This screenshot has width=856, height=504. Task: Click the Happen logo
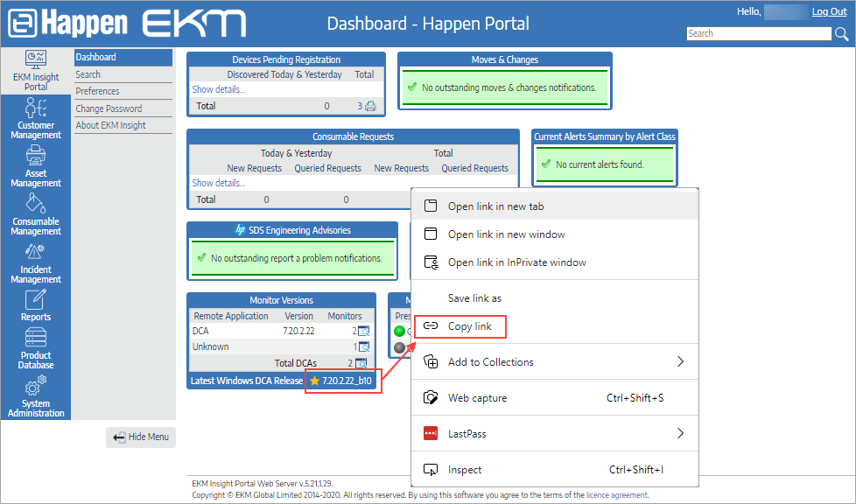pos(67,23)
